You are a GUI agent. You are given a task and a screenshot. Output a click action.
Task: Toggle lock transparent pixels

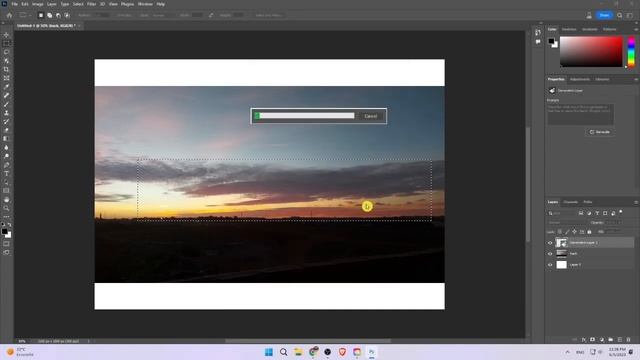point(560,232)
